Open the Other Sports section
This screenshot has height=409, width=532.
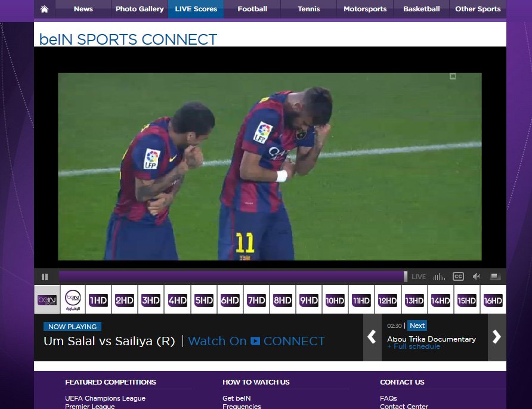point(478,9)
